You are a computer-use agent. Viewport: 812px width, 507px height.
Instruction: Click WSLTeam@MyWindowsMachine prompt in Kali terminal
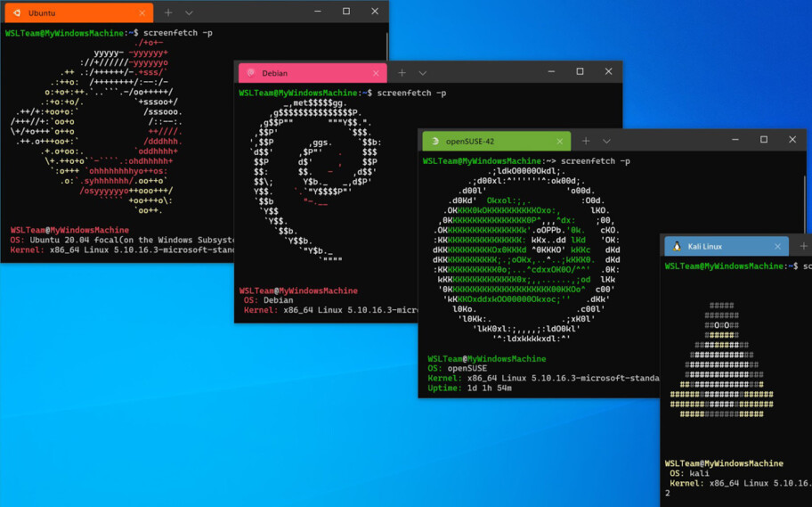coord(724,266)
